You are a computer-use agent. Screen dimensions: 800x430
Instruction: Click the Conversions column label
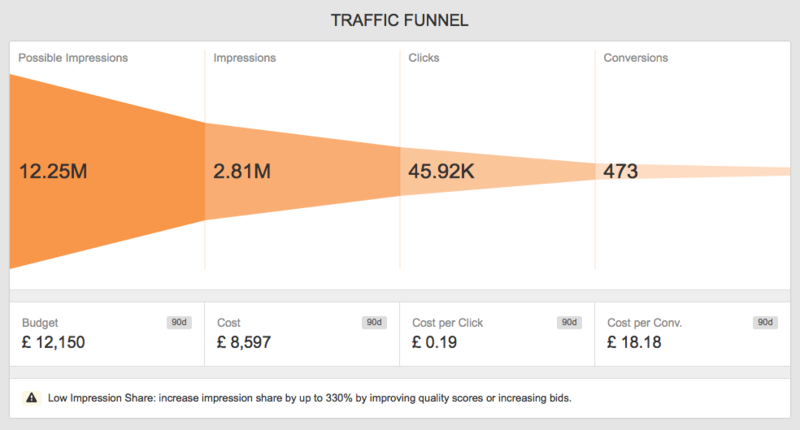click(636, 58)
